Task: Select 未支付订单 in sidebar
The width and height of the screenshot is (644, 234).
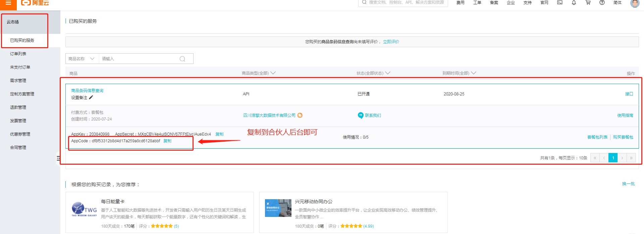Action: point(20,67)
